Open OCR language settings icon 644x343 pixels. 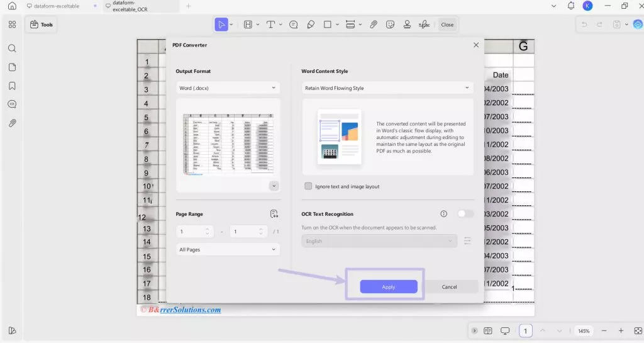[x=467, y=240]
